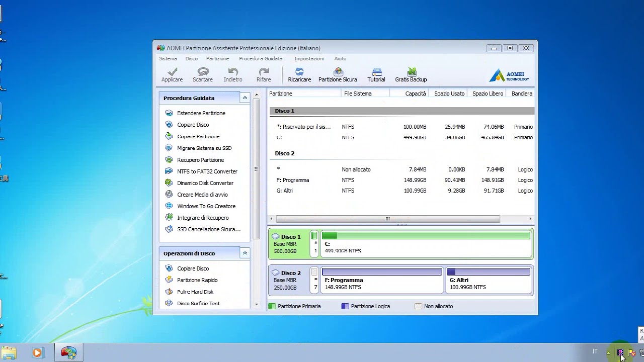Select the Disco 2 disk map label
The width and height of the screenshot is (644, 362).
(x=289, y=280)
